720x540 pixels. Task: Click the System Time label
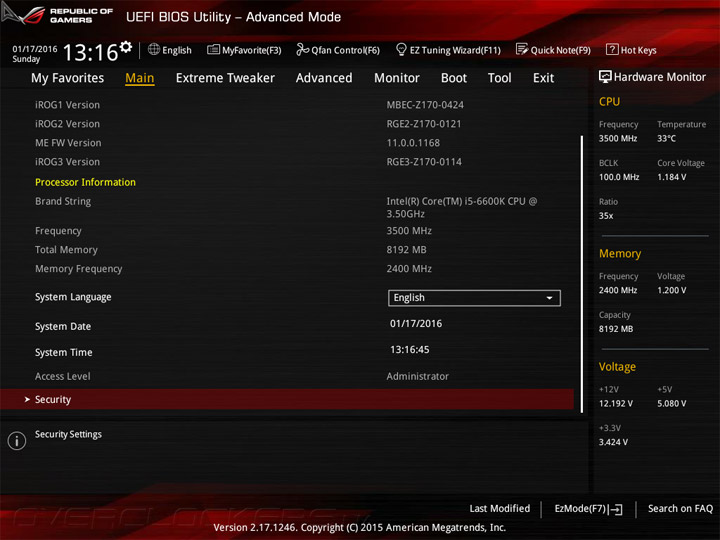(x=63, y=353)
